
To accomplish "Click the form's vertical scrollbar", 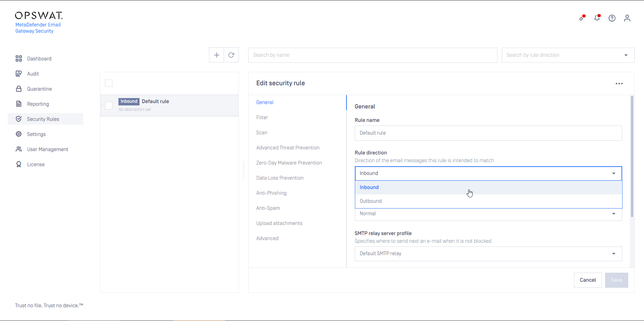I will pyautogui.click(x=632, y=156).
